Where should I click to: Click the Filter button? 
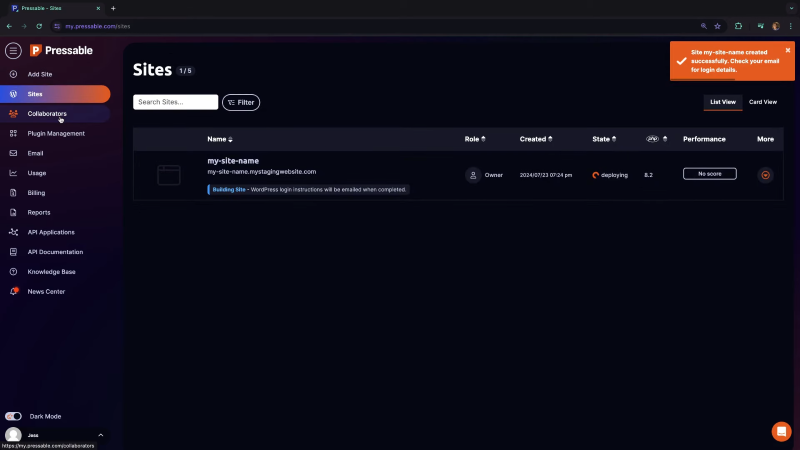(241, 102)
